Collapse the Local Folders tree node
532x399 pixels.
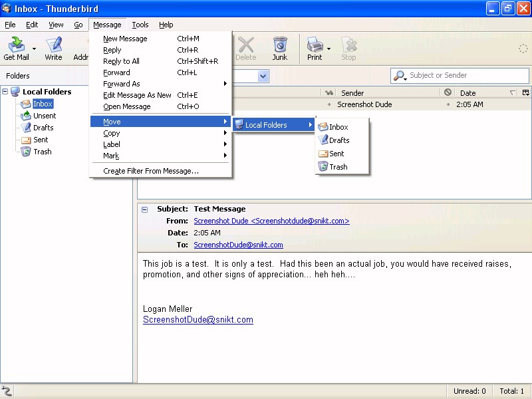click(5, 91)
